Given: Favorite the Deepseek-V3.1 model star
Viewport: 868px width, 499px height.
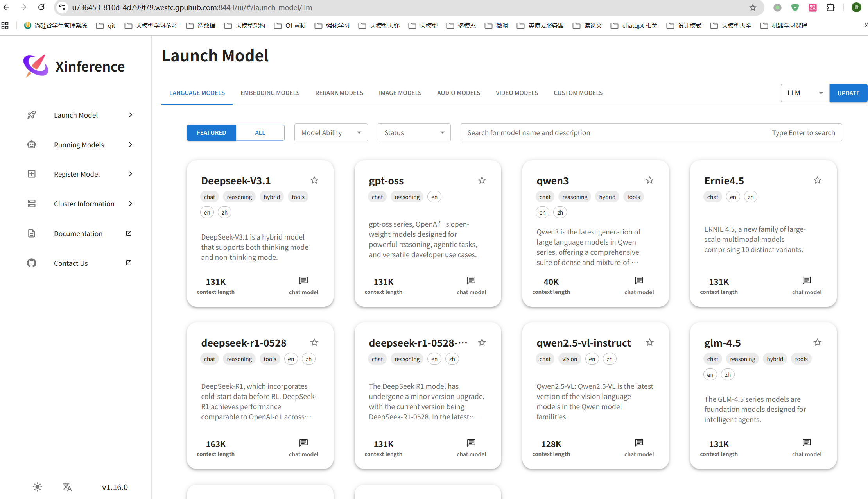Looking at the screenshot, I should [x=314, y=180].
